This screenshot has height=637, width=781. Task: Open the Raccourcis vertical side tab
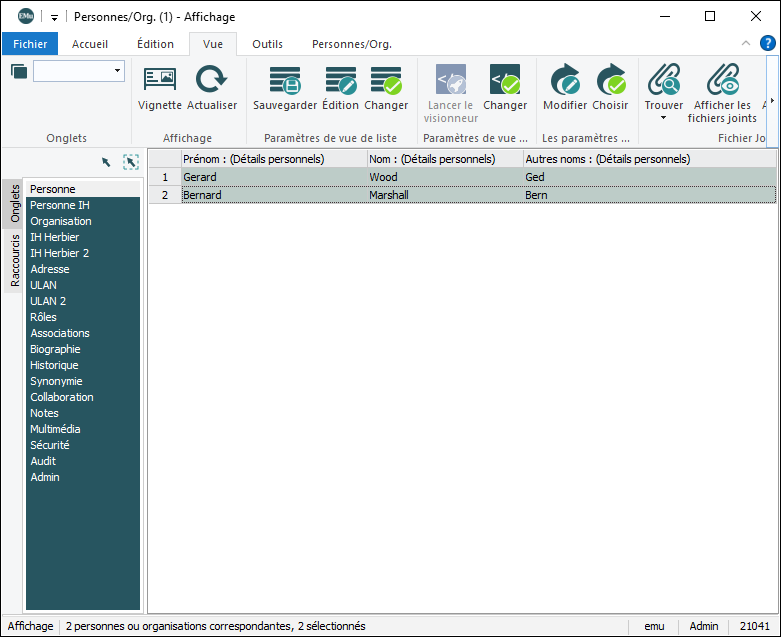pos(14,261)
